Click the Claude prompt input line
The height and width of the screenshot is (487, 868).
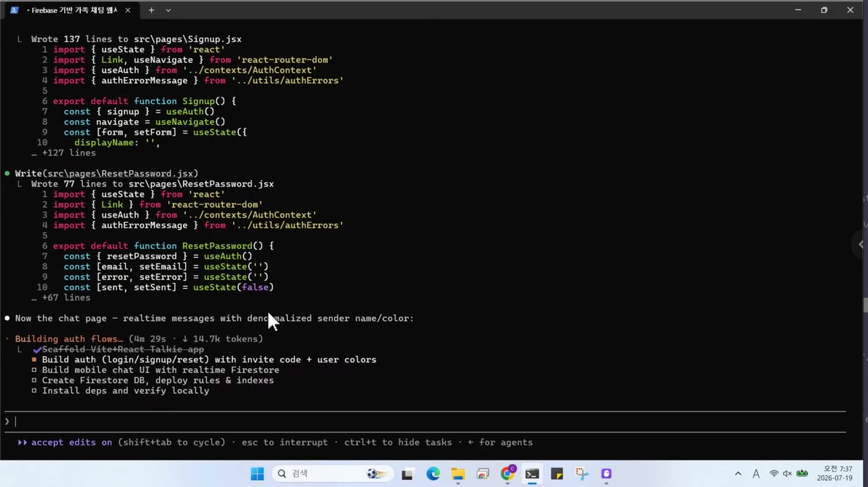coord(425,422)
